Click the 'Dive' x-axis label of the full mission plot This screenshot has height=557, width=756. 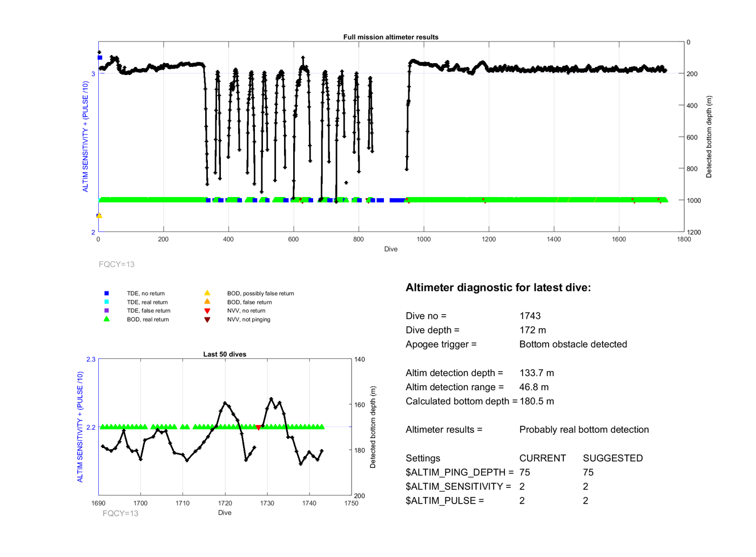click(391, 249)
